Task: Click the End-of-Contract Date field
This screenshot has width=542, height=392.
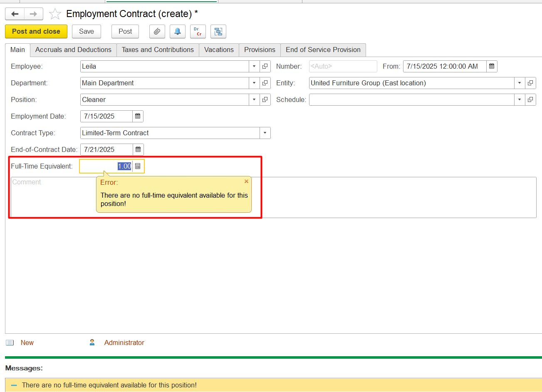Action: pyautogui.click(x=106, y=149)
